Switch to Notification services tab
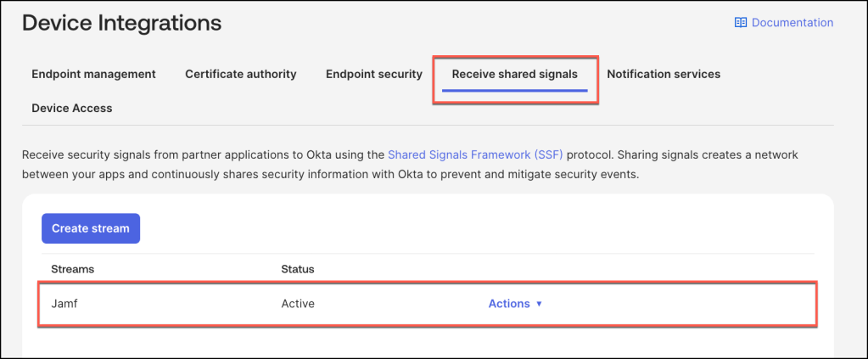 pyautogui.click(x=664, y=74)
